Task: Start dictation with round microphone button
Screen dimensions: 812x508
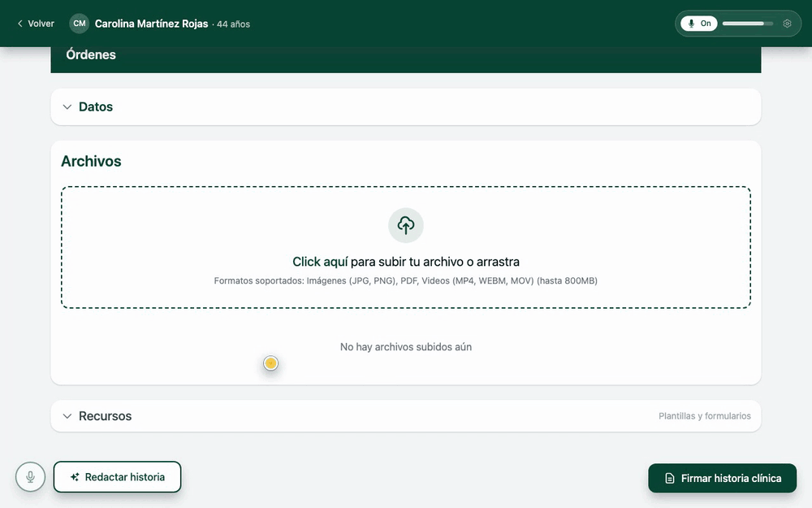Action: pyautogui.click(x=31, y=477)
